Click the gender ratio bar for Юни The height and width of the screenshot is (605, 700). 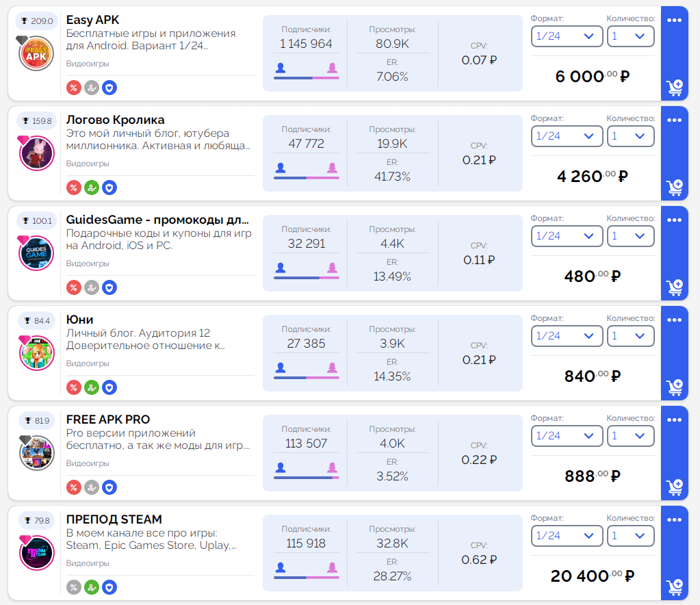[x=306, y=377]
